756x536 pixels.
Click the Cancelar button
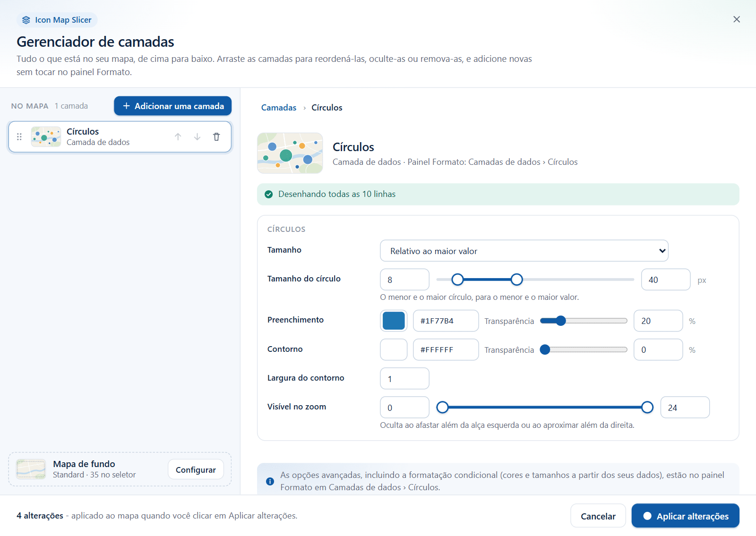pyautogui.click(x=598, y=516)
